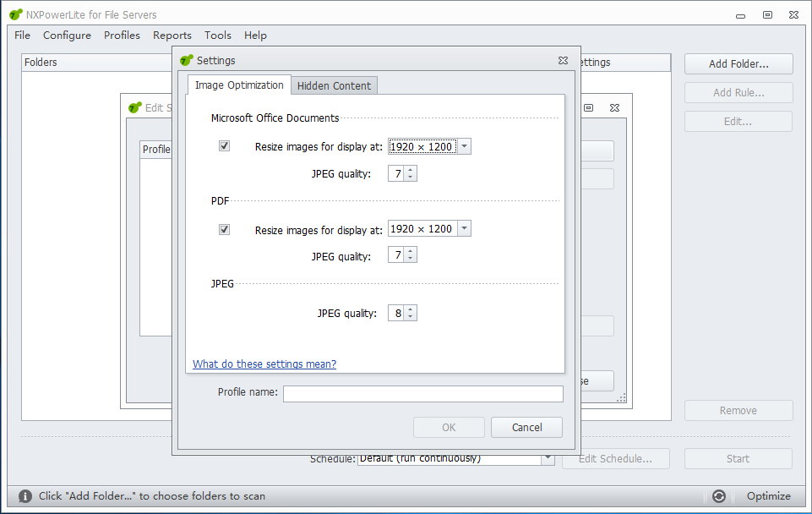Screen dimensions: 812x514
Task: Decrease Office Documents JPEG quality
Action: coord(410,178)
